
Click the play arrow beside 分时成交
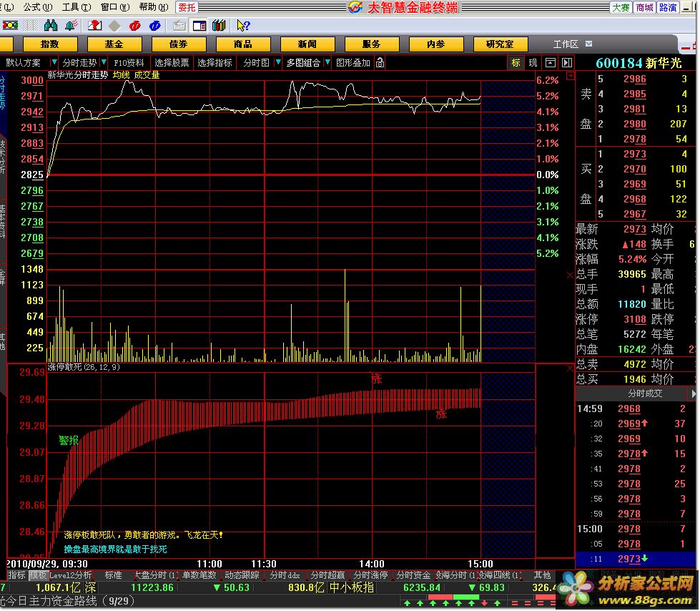pyautogui.click(x=693, y=394)
